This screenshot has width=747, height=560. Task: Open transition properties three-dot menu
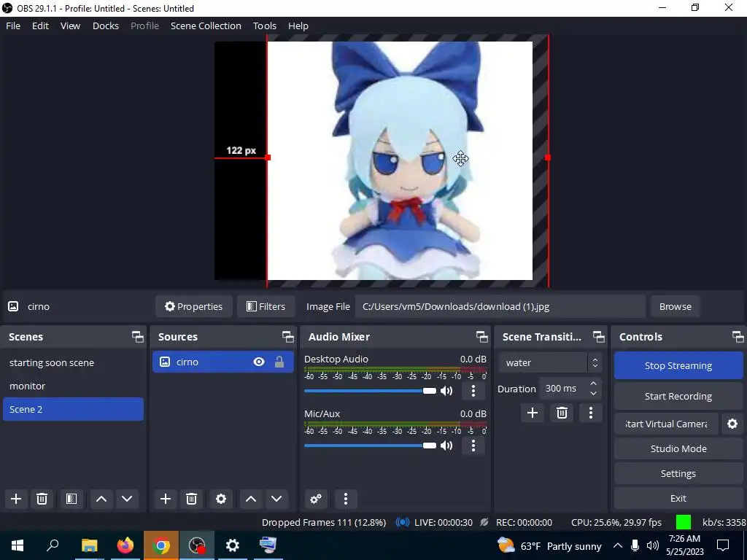pos(591,413)
